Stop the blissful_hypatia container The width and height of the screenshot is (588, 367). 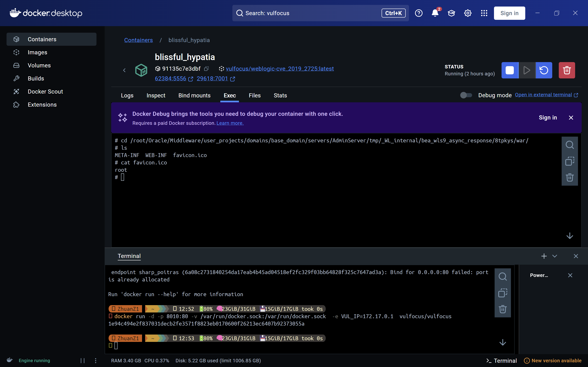click(510, 70)
